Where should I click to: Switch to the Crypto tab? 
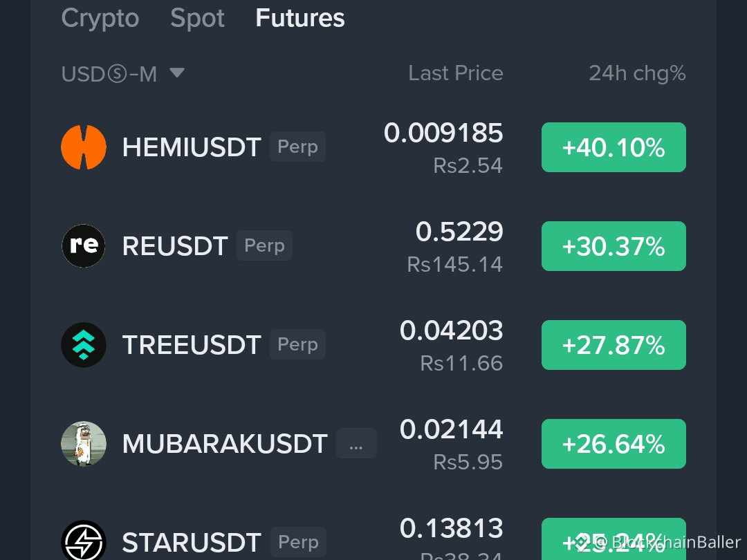pos(100,19)
